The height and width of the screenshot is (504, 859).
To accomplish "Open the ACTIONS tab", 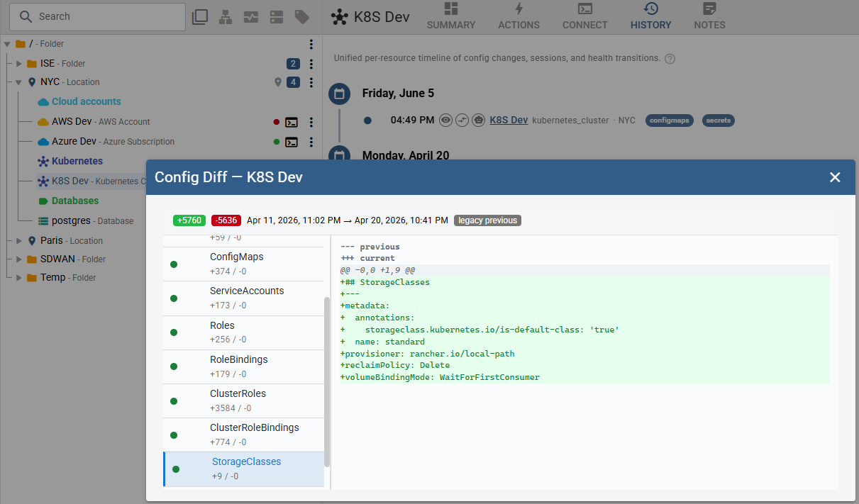I will (519, 16).
